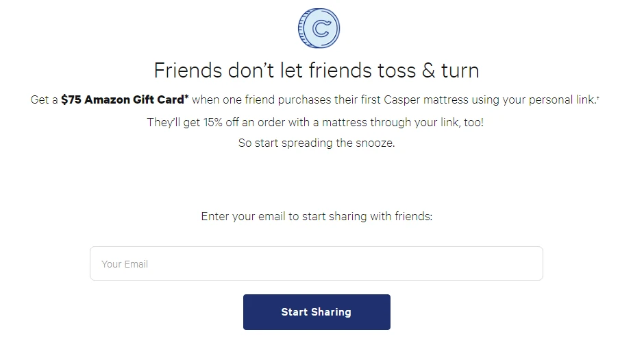Click the asterisk footnote after Gift Card
Image resolution: width=644 pixels, height=343 pixels.
[186, 97]
